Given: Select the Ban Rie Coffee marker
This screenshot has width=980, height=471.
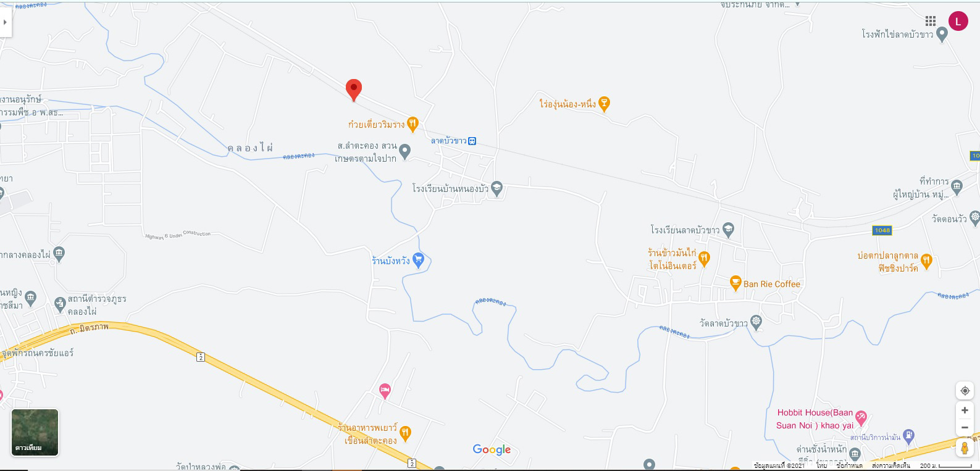Looking at the screenshot, I should 735,283.
